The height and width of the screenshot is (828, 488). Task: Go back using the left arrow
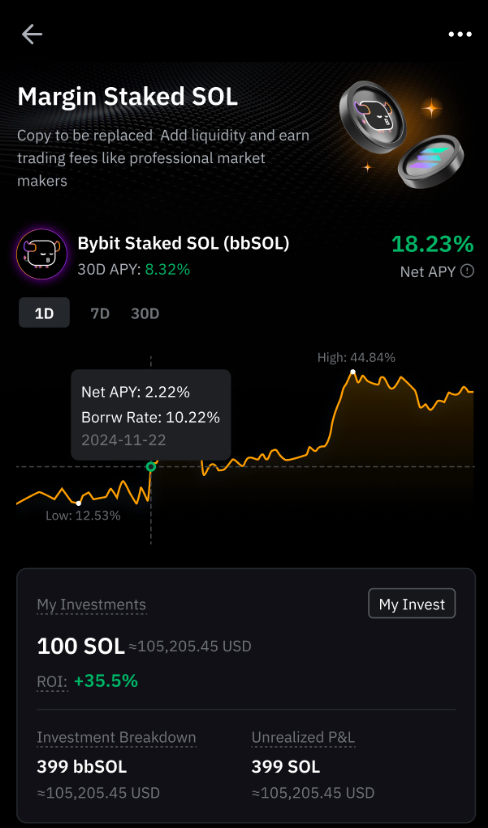32,34
